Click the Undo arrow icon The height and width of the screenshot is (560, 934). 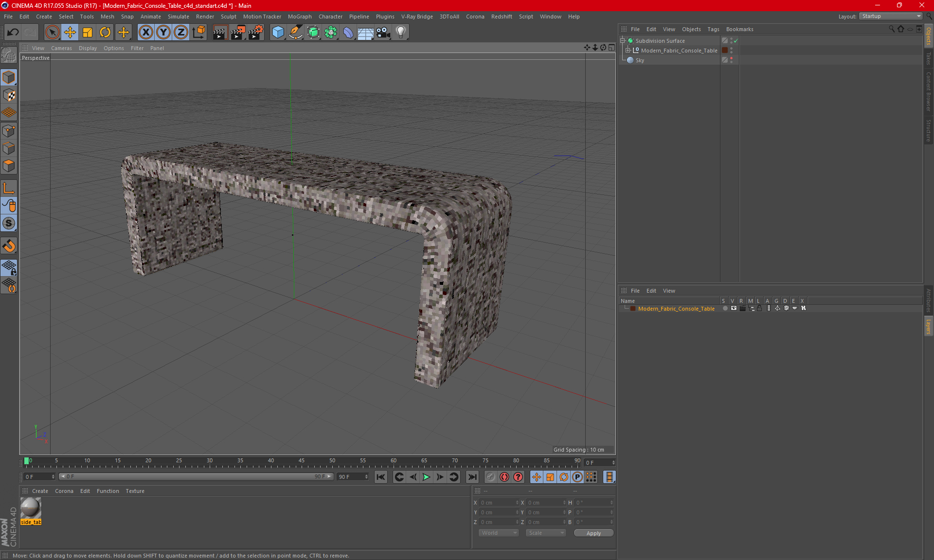pos(13,33)
